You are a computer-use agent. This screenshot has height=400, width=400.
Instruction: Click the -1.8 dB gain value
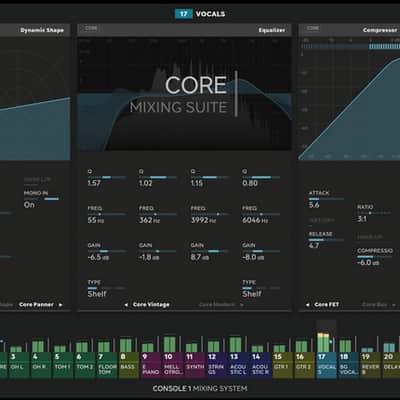149,257
